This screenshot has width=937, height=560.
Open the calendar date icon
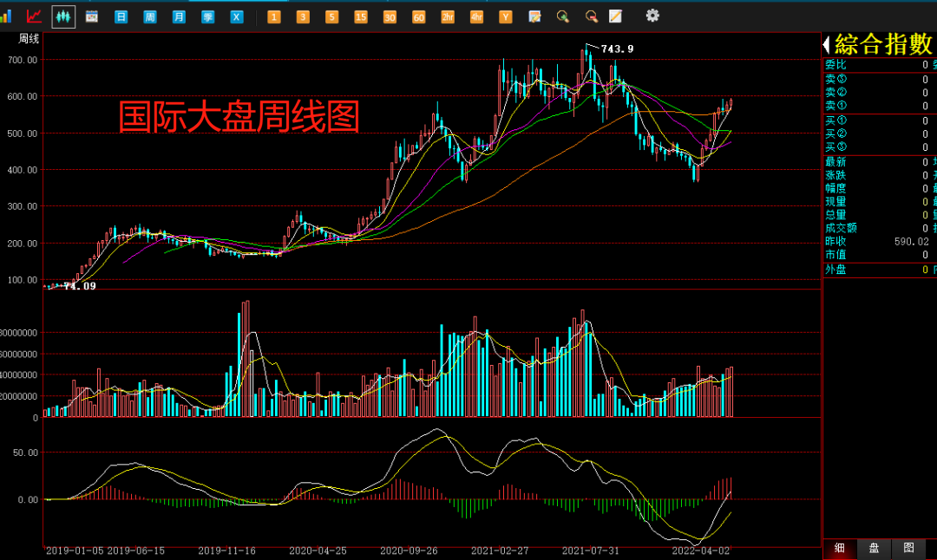pos(91,16)
